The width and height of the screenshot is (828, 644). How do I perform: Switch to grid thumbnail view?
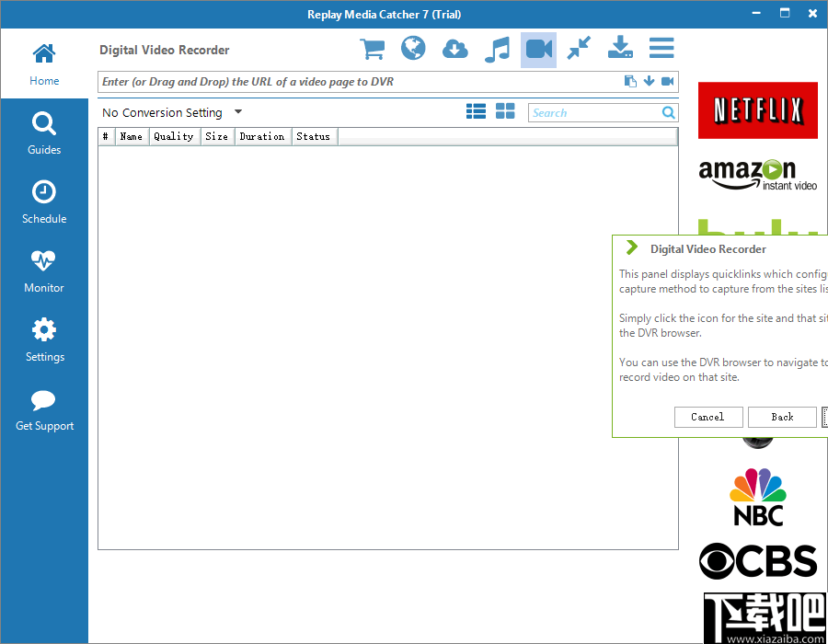[505, 110]
